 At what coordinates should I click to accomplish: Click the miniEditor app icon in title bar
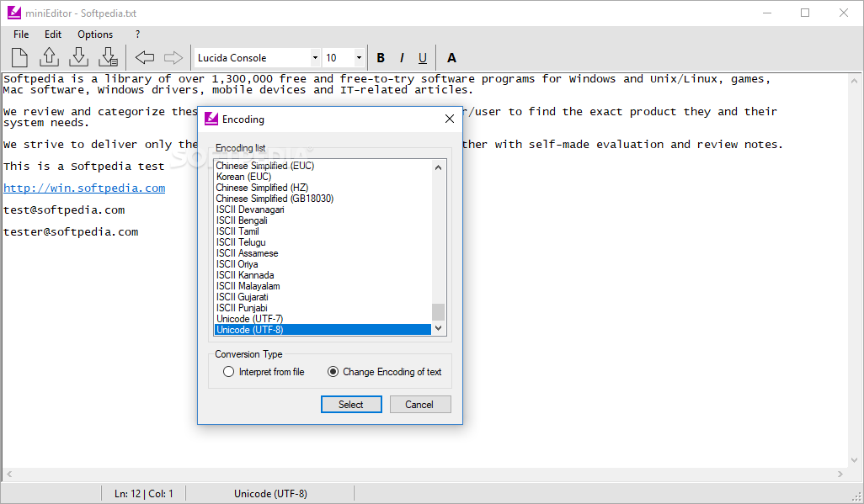pos(13,13)
